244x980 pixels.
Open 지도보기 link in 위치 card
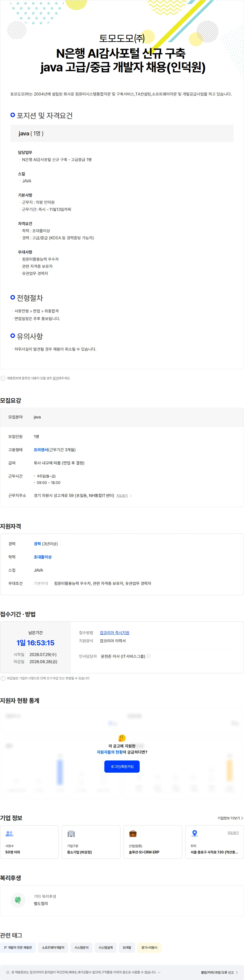(x=233, y=832)
